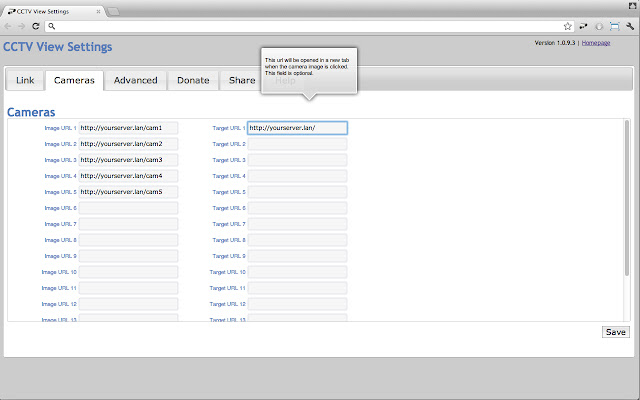
Task: Click the search icon in address bar
Action: (51, 26)
